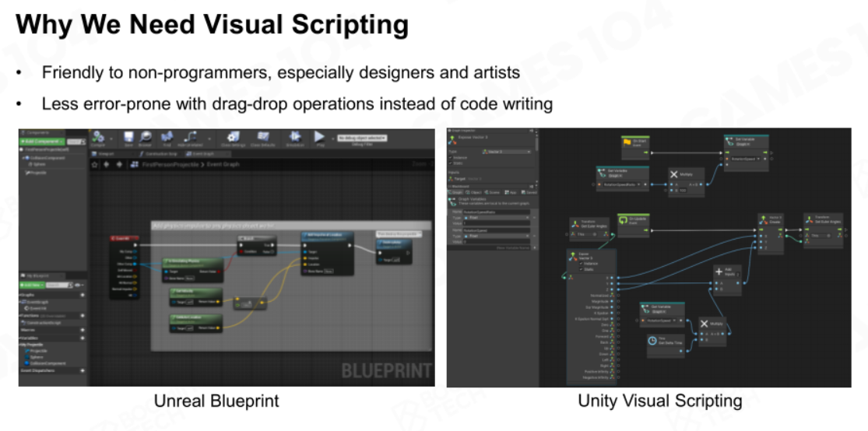Click plus button on Event Dispatchers row
Viewport: 868px width, 431px height.
83,370
